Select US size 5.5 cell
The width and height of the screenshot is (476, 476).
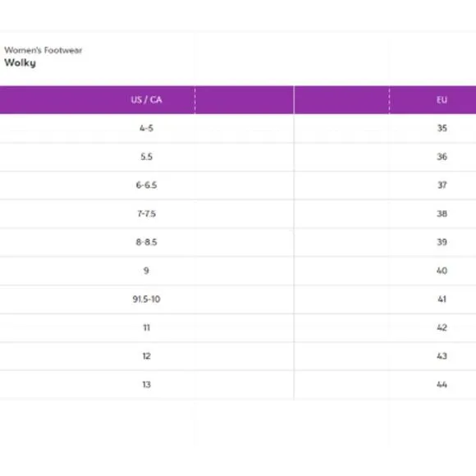[x=146, y=157]
